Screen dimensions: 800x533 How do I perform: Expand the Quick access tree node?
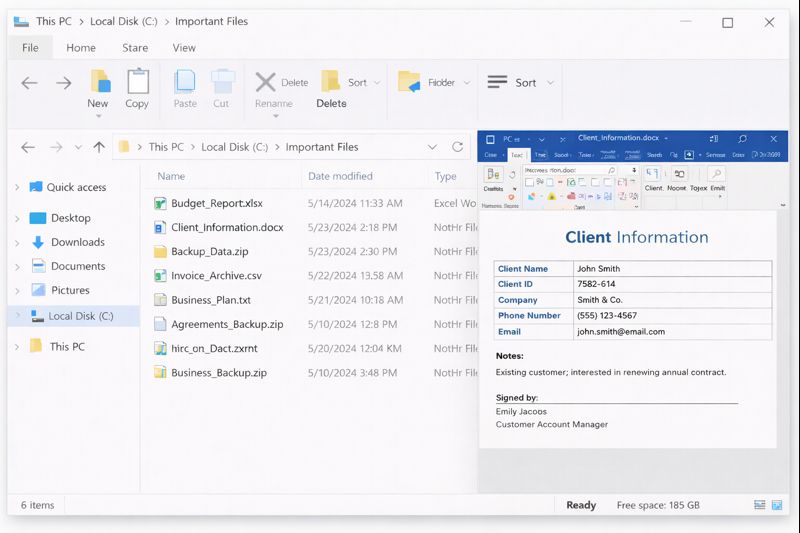17,188
